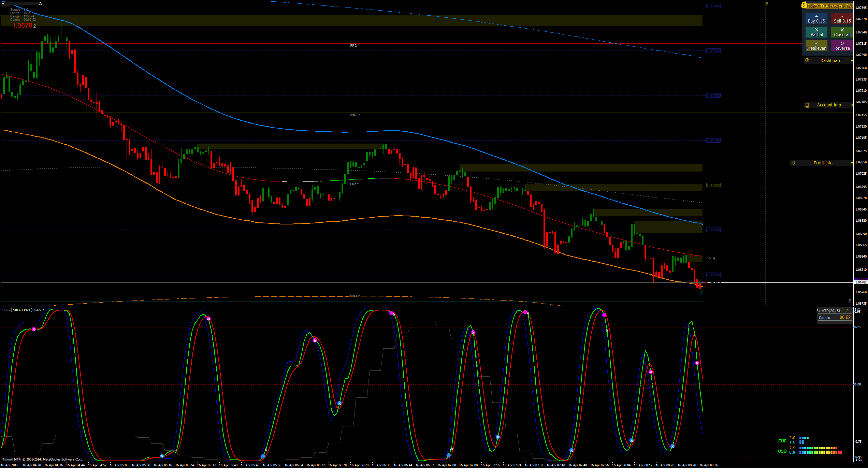Expand the Profit info panel arrow
868x468 pixels.
click(x=852, y=163)
